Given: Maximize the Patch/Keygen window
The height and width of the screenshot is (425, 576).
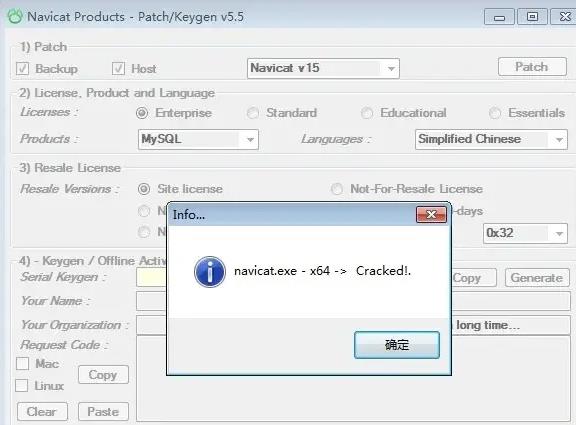Looking at the screenshot, I should pos(532,17).
